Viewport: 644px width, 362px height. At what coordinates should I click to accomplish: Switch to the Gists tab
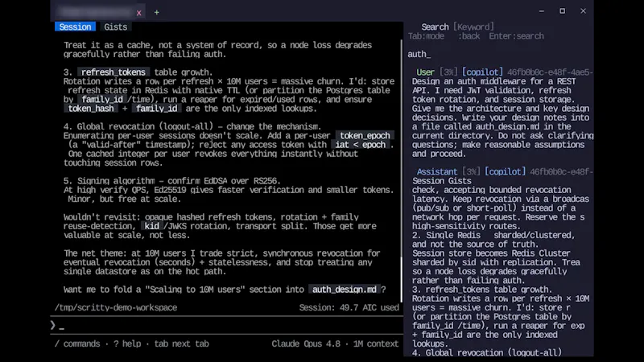click(115, 27)
